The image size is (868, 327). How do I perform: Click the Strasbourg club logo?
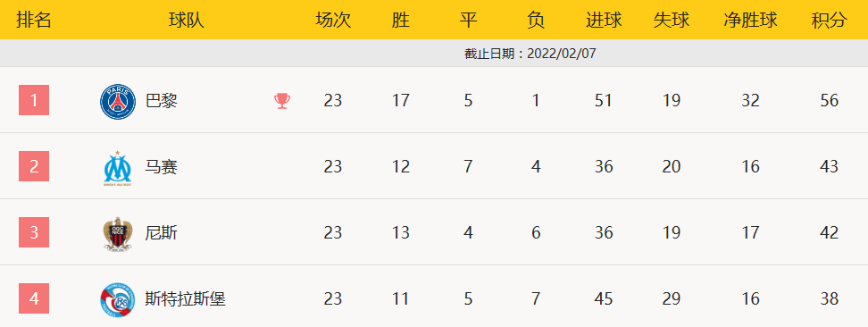(x=117, y=299)
